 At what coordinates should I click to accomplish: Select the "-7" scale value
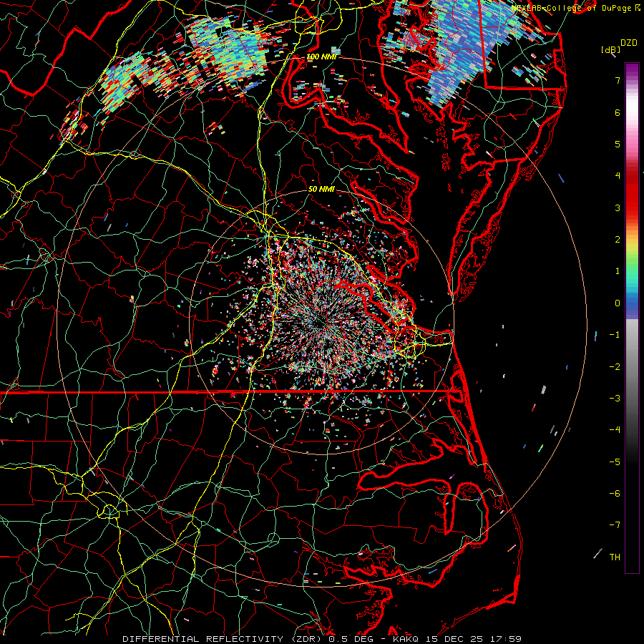[615, 525]
